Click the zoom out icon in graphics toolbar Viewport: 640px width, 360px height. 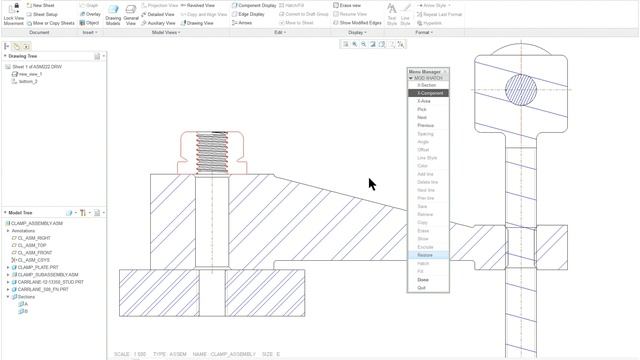point(364,44)
